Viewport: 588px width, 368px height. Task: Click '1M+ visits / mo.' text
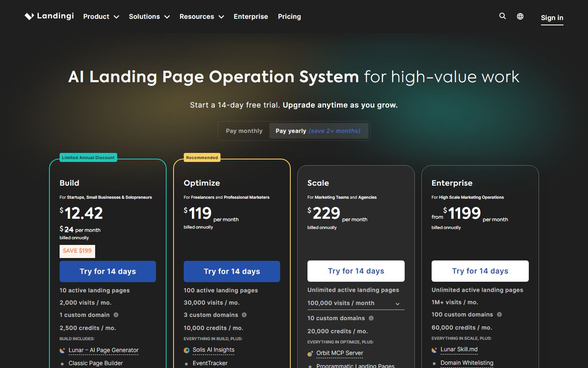[x=455, y=302]
